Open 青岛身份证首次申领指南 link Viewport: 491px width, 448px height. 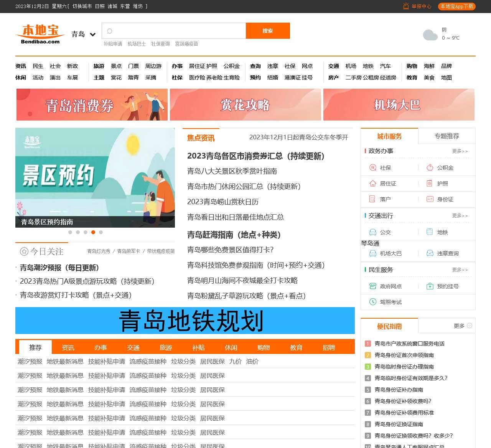[404, 355]
